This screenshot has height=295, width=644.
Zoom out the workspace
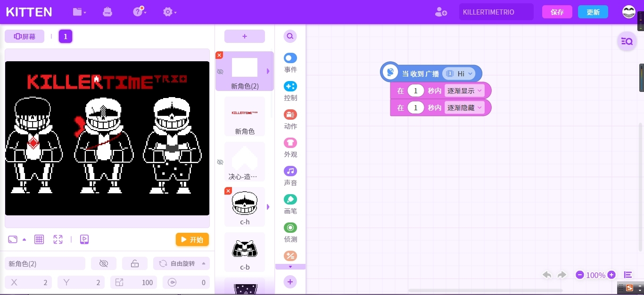pos(580,275)
